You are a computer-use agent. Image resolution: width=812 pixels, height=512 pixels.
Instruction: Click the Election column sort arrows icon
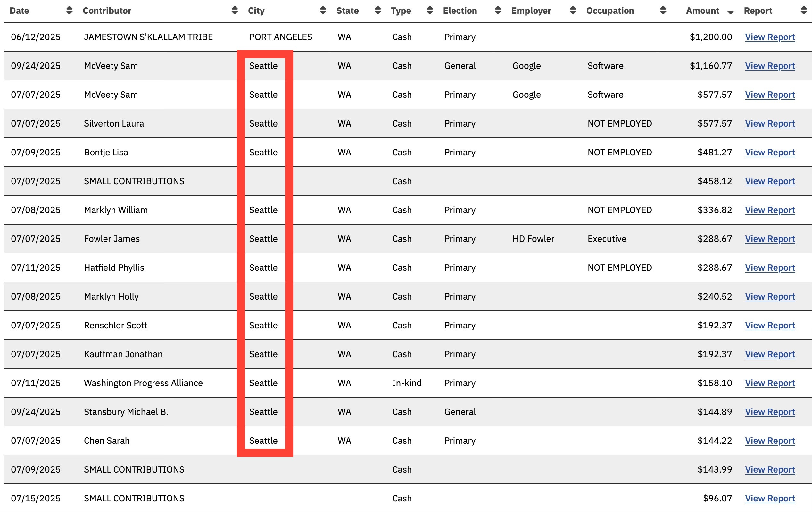point(498,11)
